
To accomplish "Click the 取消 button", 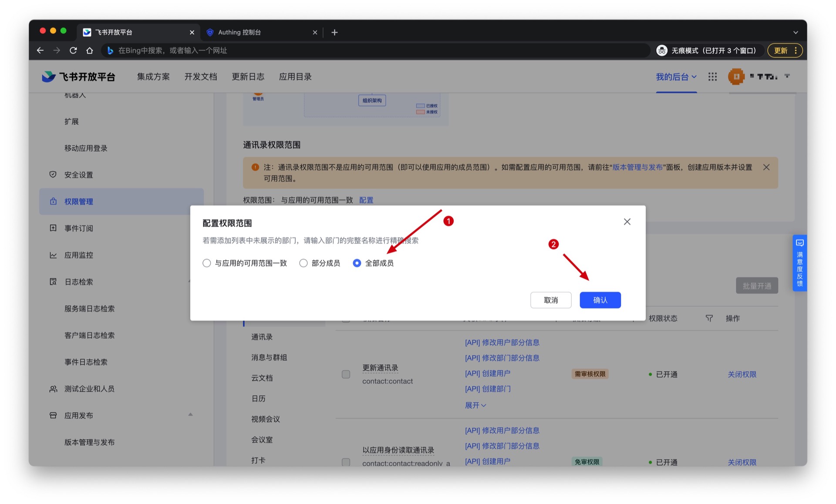I will 550,300.
